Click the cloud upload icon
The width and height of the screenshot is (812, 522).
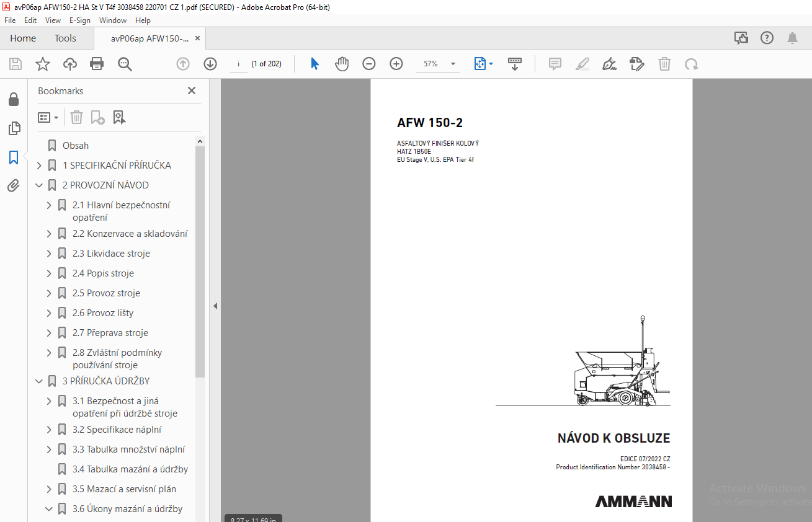coord(70,64)
